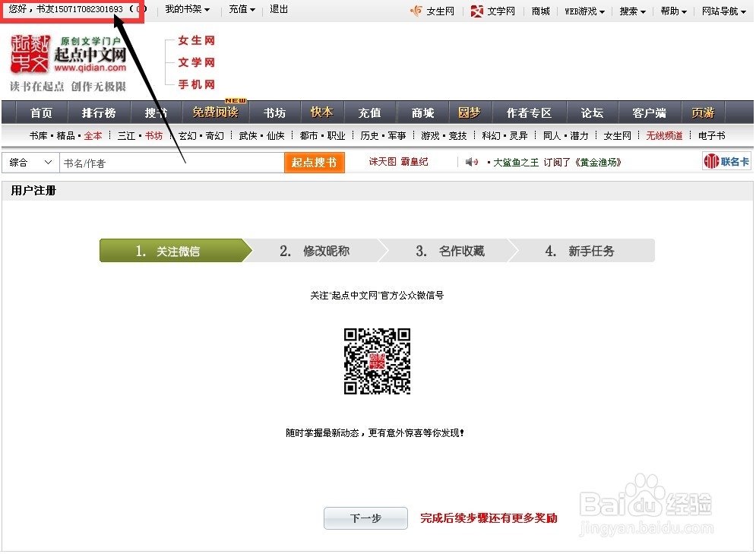Viewport: 756px width, 554px height.
Task: Expand the WEB游戏 dropdown
Action: click(584, 11)
